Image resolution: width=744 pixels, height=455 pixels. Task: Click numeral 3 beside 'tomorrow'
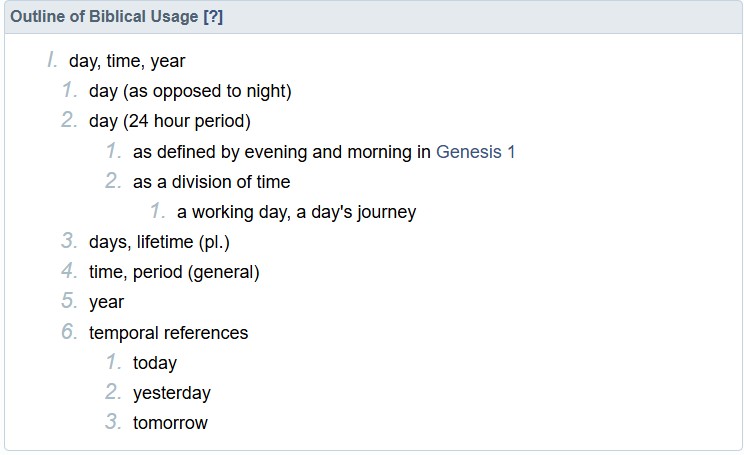(x=112, y=422)
